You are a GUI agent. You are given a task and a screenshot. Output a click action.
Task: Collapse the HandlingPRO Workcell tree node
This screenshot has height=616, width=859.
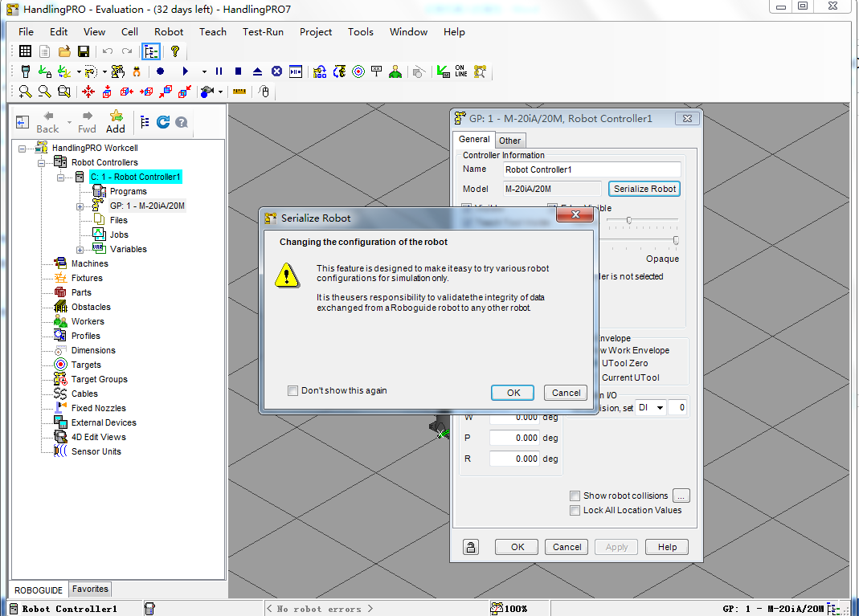point(22,149)
